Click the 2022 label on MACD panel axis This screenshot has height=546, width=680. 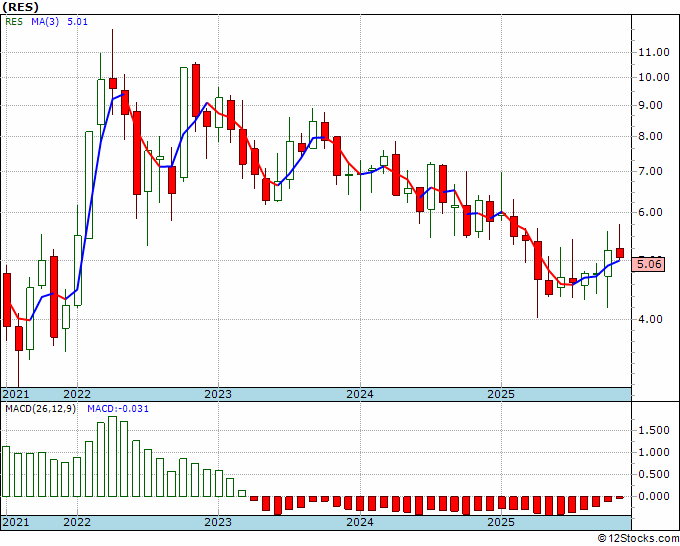click(x=77, y=522)
